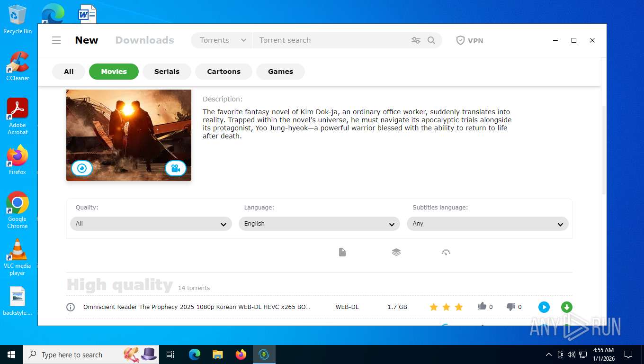The width and height of the screenshot is (644, 364).
Task: Open the notification center on the taskbar
Action: pos(628,355)
